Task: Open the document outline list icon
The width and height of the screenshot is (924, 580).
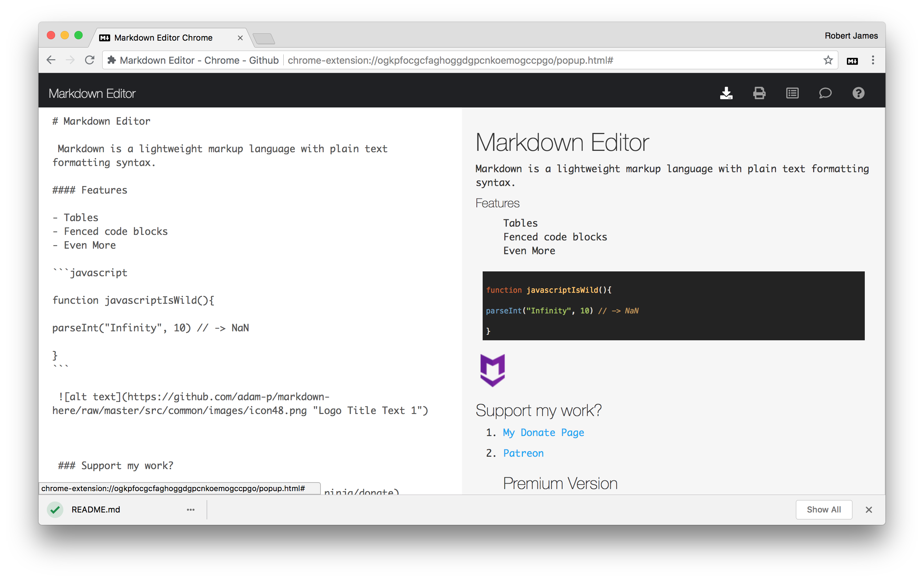Action: (x=792, y=93)
